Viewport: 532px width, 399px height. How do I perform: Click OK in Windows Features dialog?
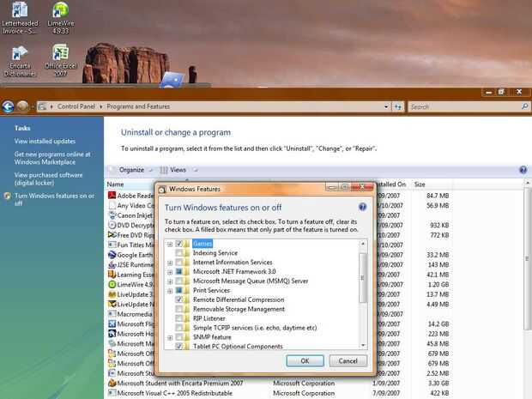tap(305, 360)
